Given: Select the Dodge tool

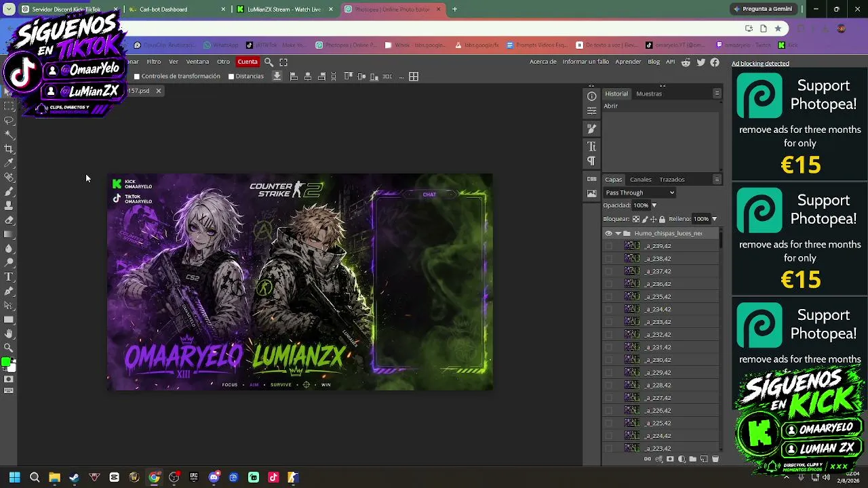Looking at the screenshot, I should (x=9, y=263).
